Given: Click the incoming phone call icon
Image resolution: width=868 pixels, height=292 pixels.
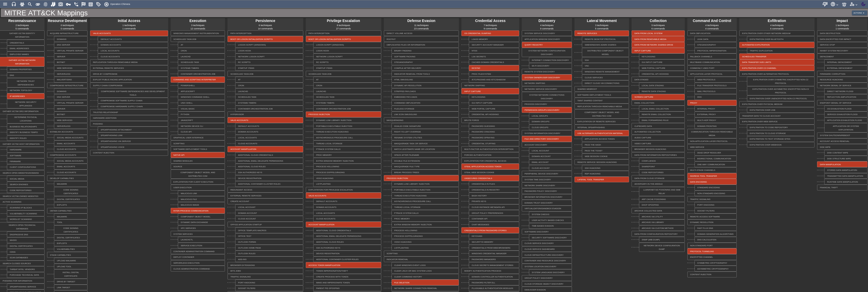Looking at the screenshot, I should (x=76, y=4).
